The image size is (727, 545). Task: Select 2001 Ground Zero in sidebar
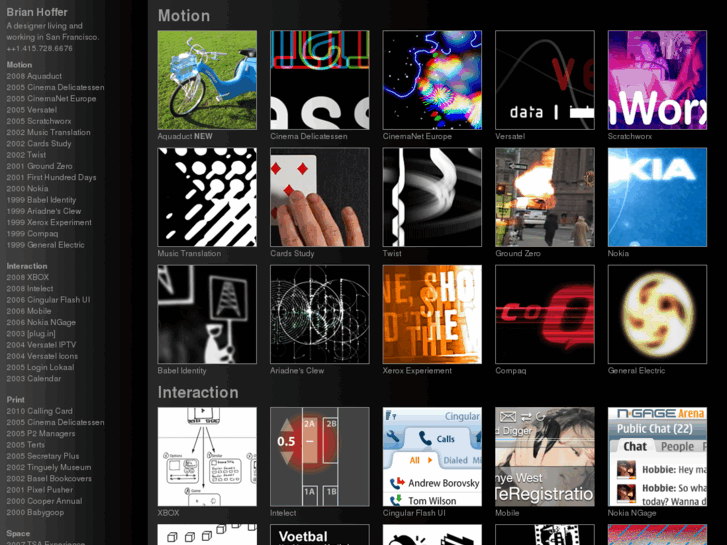click(39, 166)
